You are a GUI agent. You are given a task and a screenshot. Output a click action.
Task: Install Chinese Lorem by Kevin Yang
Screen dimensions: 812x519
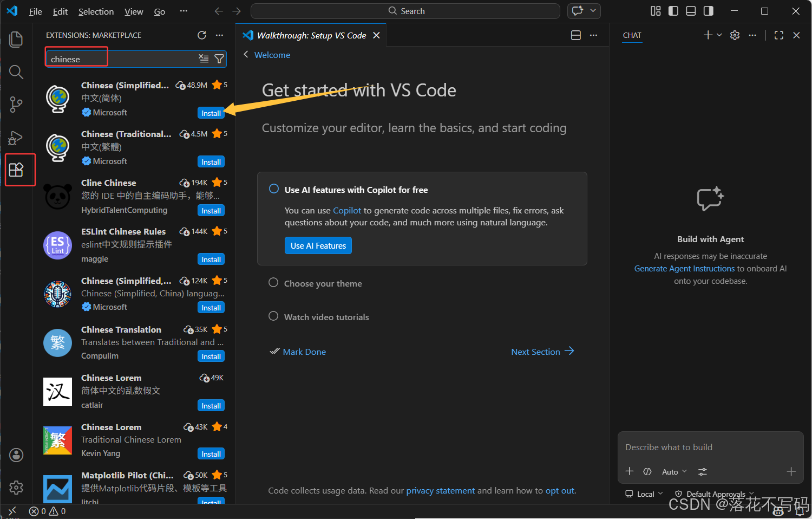click(211, 454)
